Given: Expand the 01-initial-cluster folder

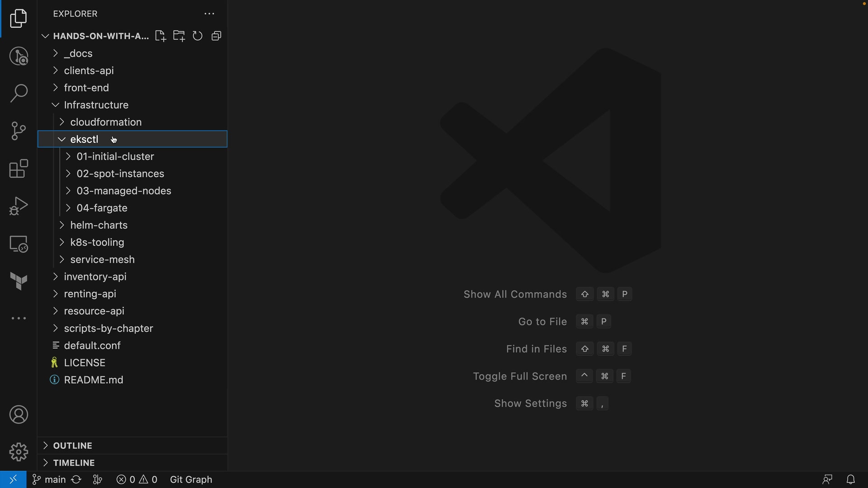Looking at the screenshot, I should pyautogui.click(x=115, y=156).
